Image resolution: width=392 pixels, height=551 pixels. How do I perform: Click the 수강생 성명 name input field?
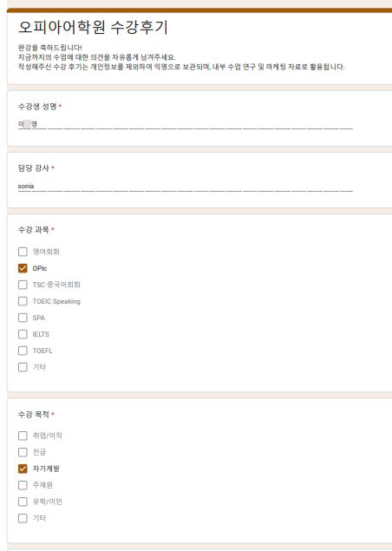[186, 124]
